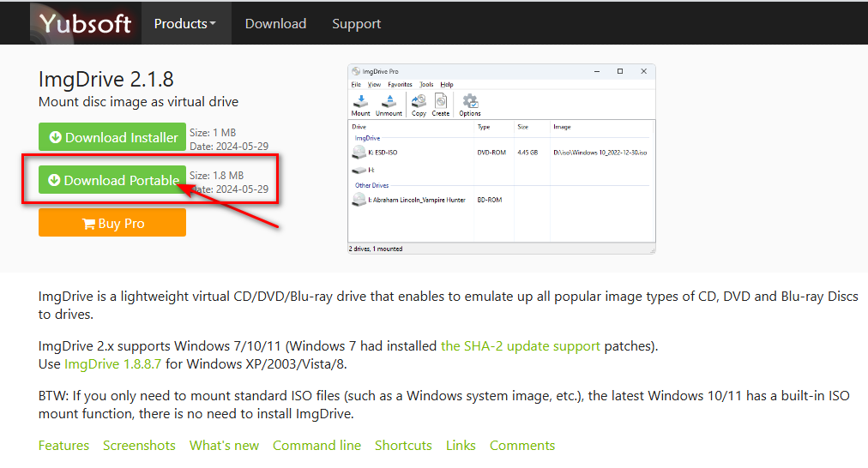Click the Image column header
The image size is (868, 468).
(562, 127)
